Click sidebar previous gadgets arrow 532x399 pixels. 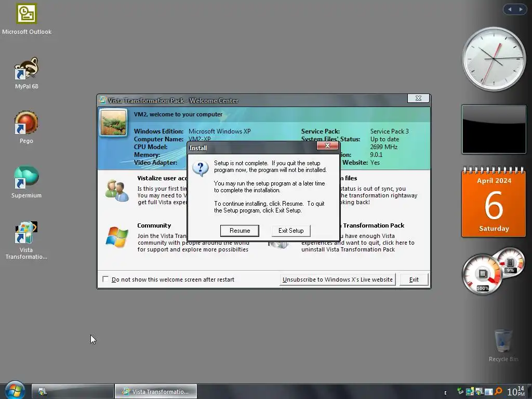coord(510,9)
